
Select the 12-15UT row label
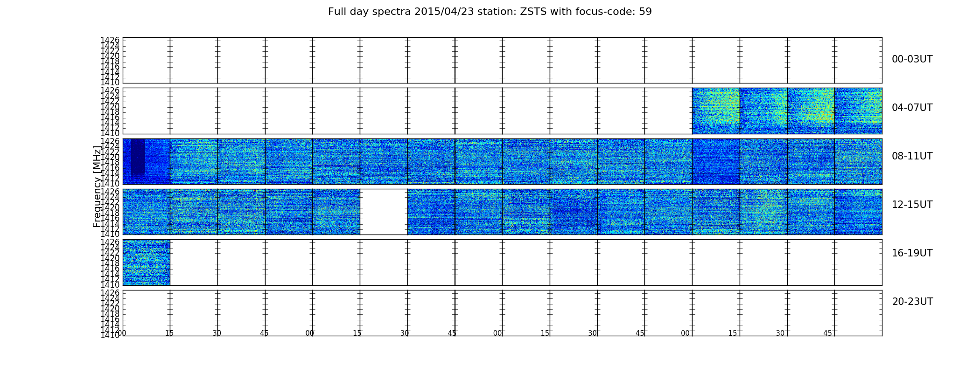(x=912, y=205)
